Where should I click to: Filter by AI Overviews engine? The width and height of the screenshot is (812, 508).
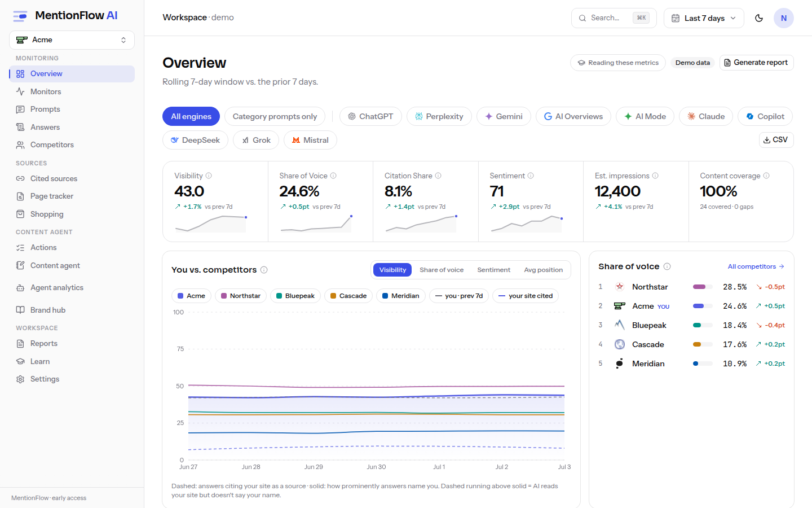pyautogui.click(x=573, y=116)
